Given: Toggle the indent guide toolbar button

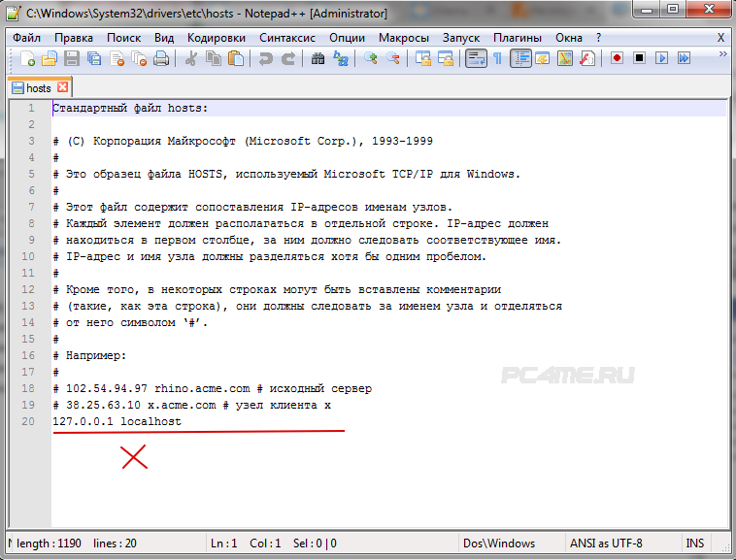Looking at the screenshot, I should (x=520, y=58).
